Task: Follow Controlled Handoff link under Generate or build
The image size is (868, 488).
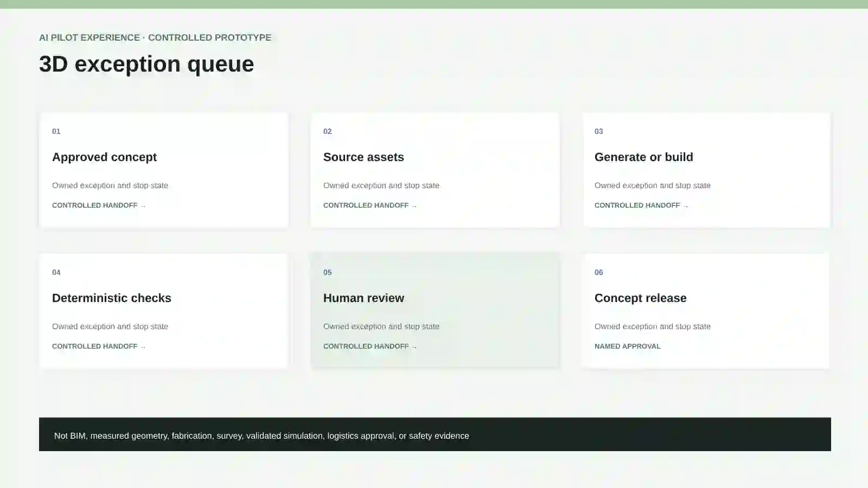Action: coord(641,206)
